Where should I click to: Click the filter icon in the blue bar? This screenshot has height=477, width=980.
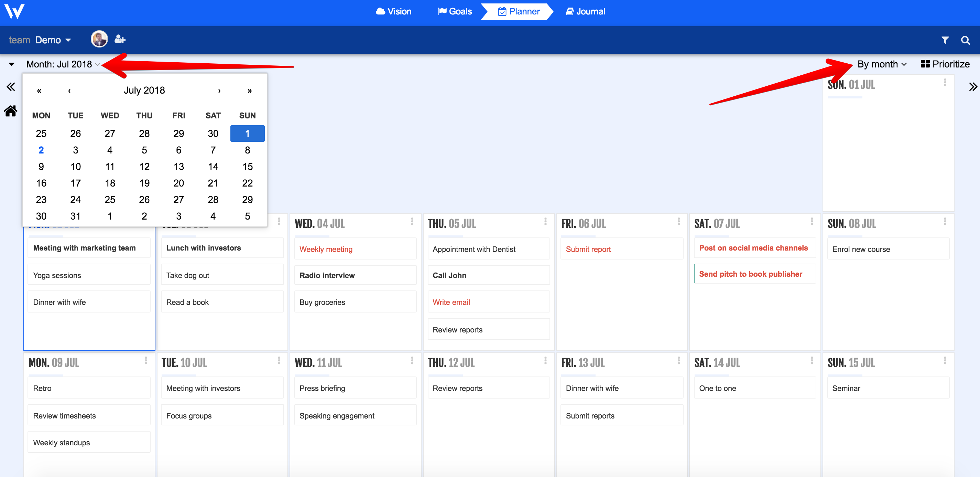click(x=945, y=40)
